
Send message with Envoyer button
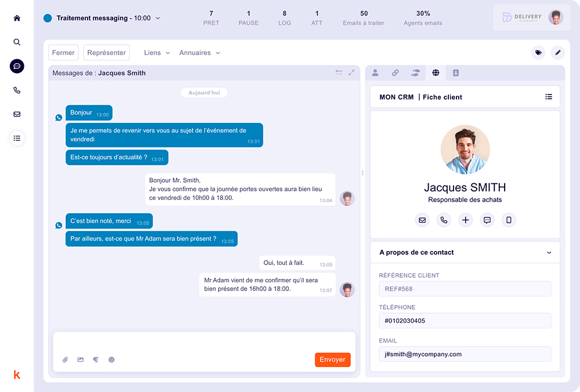pos(332,360)
